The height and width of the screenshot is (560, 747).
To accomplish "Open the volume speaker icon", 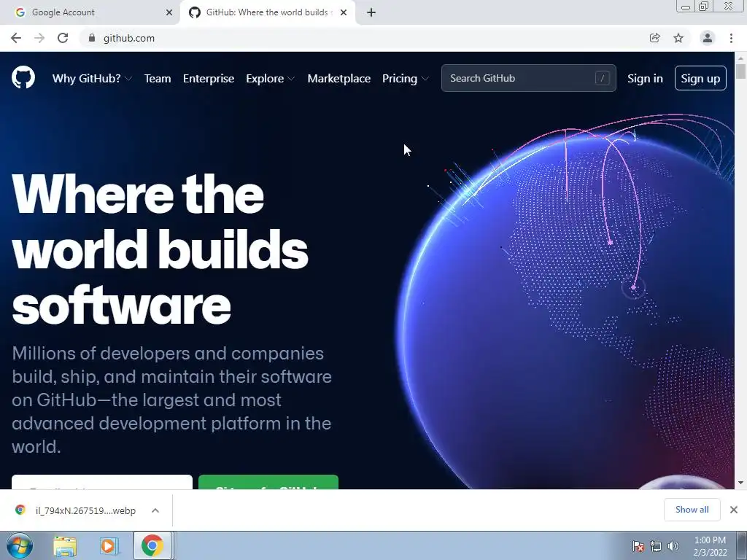I will point(673,546).
